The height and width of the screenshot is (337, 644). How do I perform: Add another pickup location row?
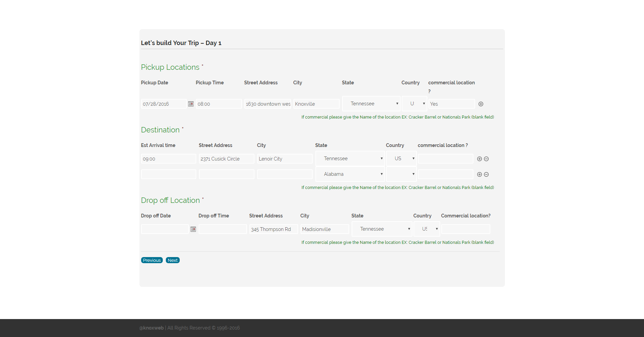tap(481, 104)
